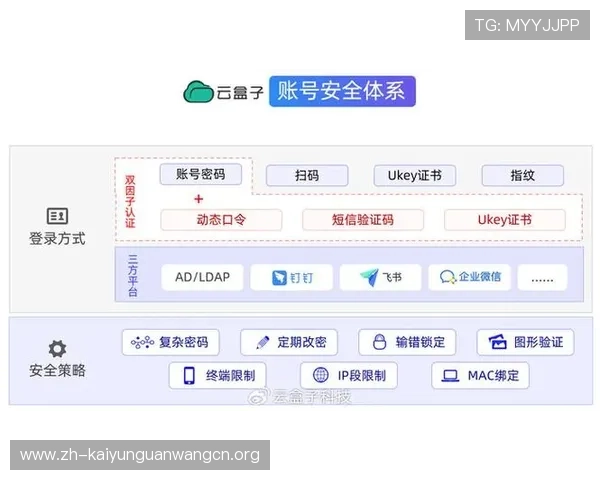
Task: Click the 安全策略 section label
Action: 57,371
